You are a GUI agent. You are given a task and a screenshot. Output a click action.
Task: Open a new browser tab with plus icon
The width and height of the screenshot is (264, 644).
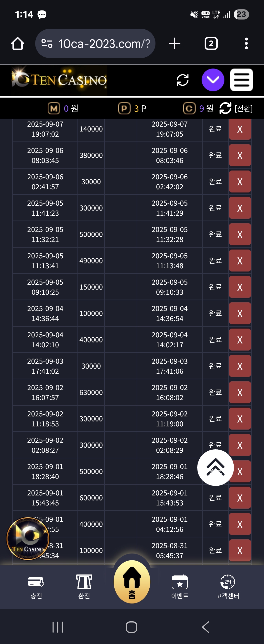(174, 44)
